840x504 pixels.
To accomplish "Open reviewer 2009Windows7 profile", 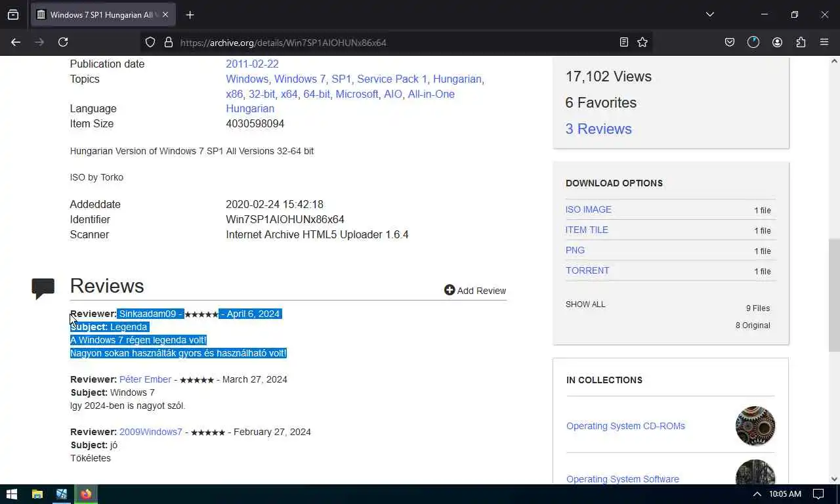I will click(x=151, y=432).
